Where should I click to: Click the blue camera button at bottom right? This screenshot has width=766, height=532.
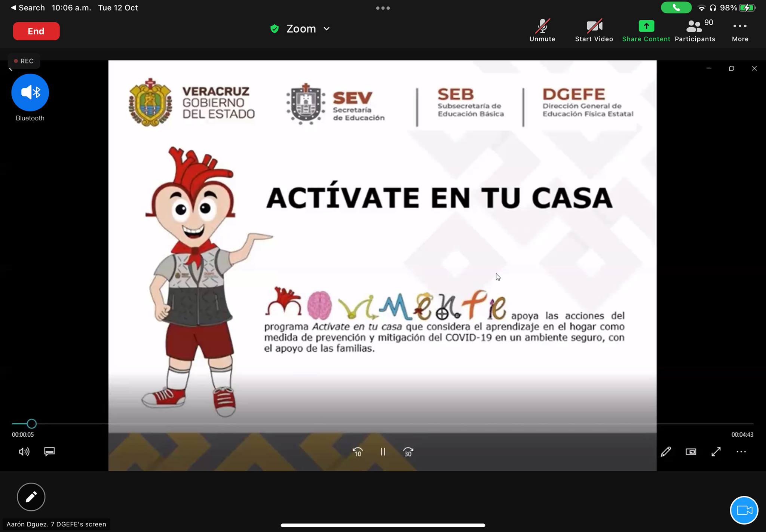744,510
